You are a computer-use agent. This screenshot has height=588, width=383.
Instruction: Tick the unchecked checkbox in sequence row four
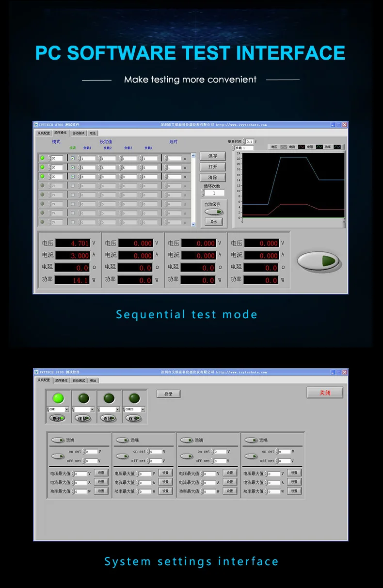[x=73, y=185]
